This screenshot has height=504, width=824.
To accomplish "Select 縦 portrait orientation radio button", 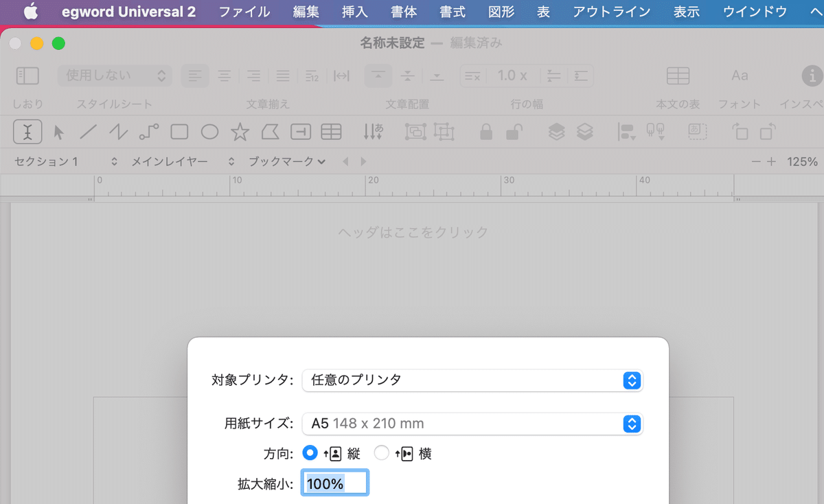I will (311, 453).
